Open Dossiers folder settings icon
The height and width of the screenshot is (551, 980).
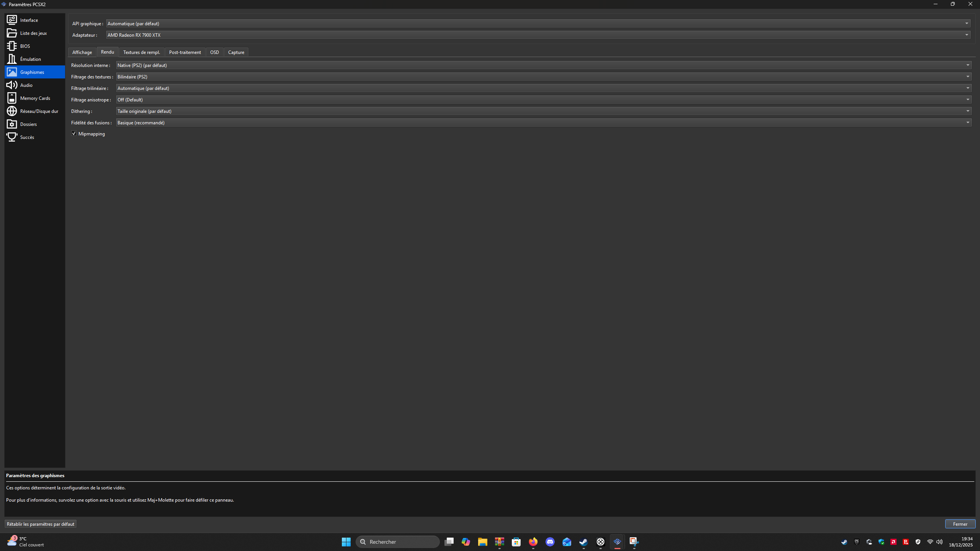pyautogui.click(x=12, y=124)
